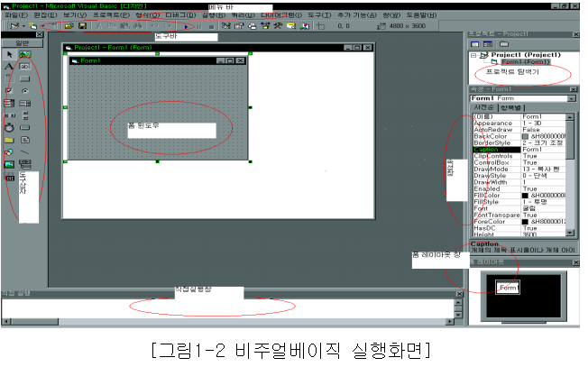Viewport: 588px width, 367px height.
Task: Click the Save Project toolbar icon
Action: pyautogui.click(x=82, y=26)
